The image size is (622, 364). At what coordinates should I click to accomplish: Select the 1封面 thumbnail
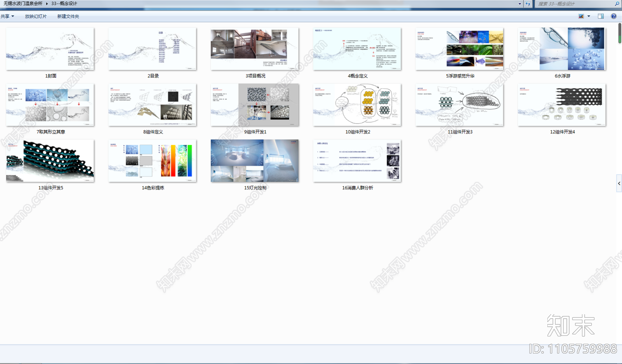click(x=50, y=49)
